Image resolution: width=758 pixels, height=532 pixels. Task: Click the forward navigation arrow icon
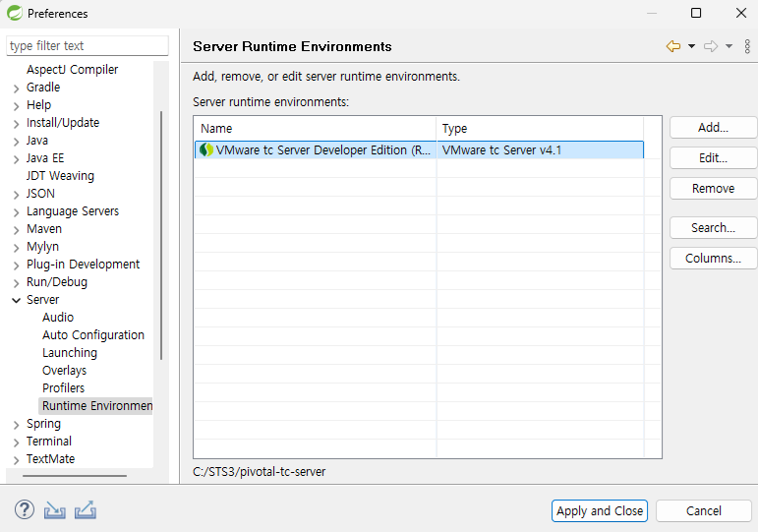coord(711,46)
